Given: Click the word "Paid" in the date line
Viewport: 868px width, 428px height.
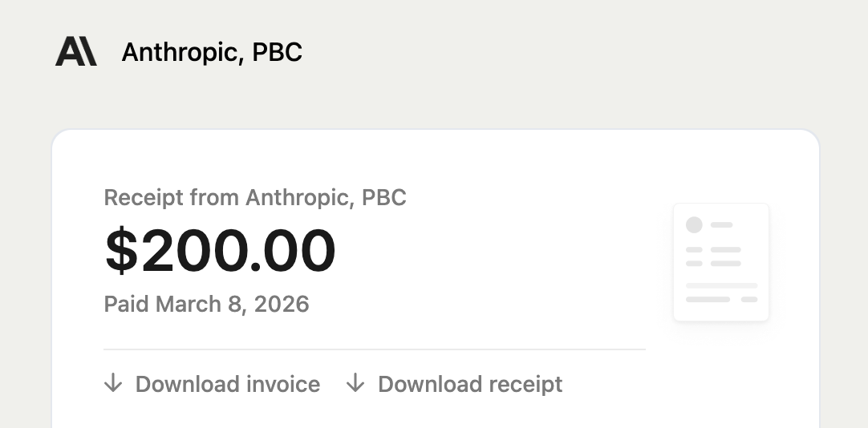Looking at the screenshot, I should pos(127,305).
